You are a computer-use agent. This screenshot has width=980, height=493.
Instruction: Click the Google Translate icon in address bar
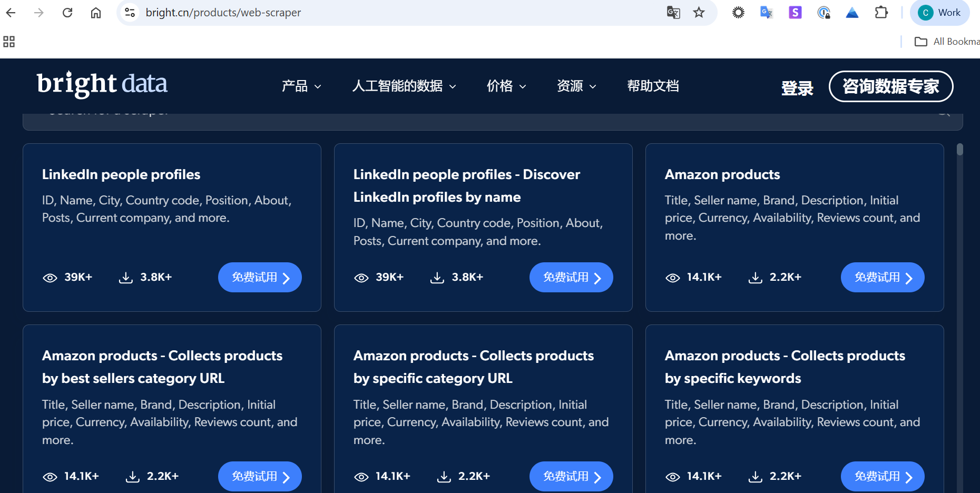click(x=673, y=13)
